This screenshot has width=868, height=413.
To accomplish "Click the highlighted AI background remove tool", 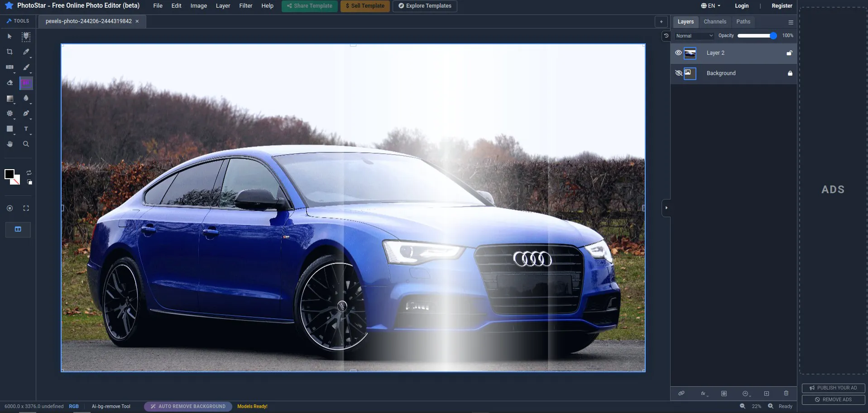I will tap(26, 83).
